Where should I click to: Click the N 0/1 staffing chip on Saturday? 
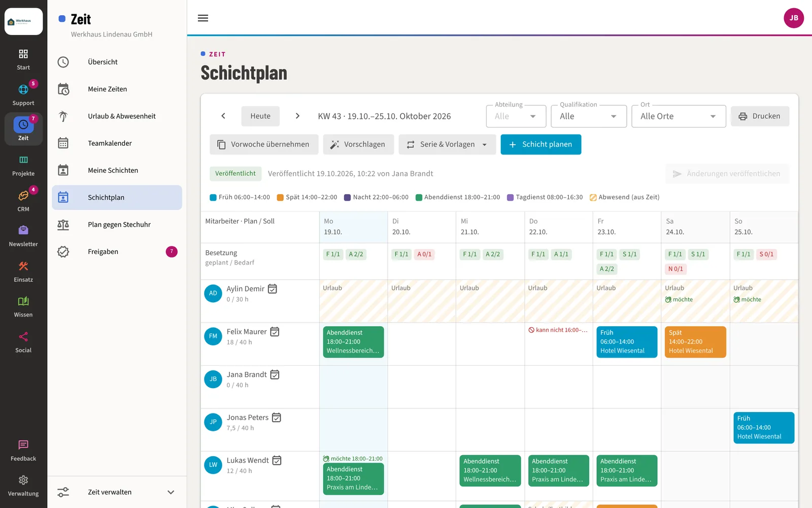coord(675,269)
